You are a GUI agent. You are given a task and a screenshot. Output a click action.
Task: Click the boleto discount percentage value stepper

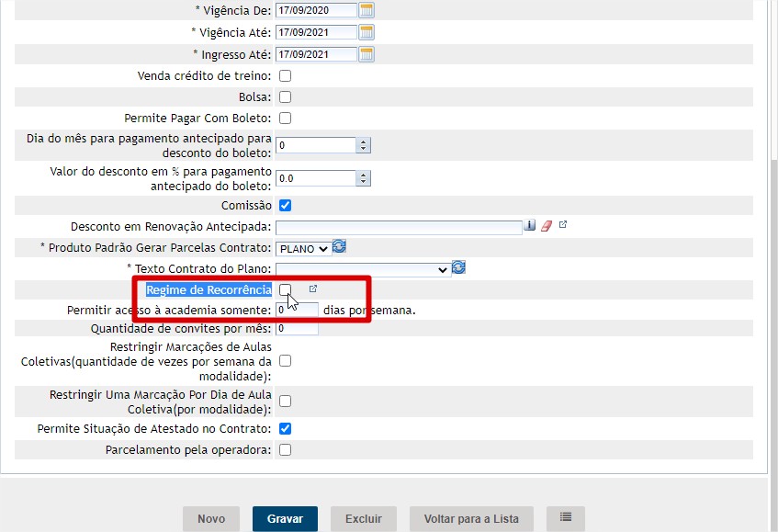(363, 178)
